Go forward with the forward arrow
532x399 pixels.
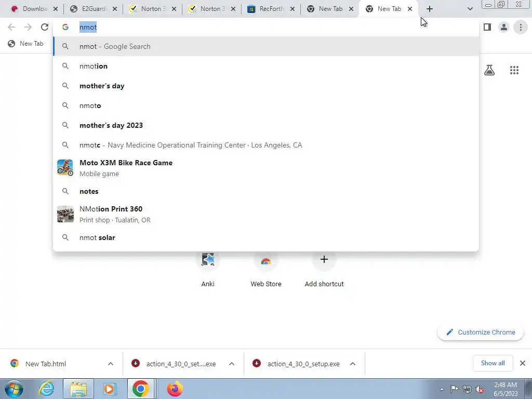pos(28,27)
